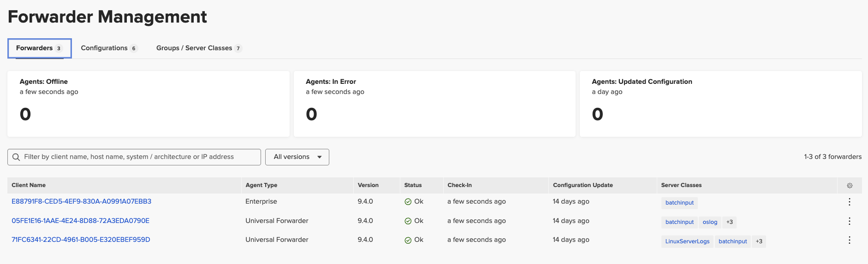Switch to the Configurations tab

click(x=109, y=48)
